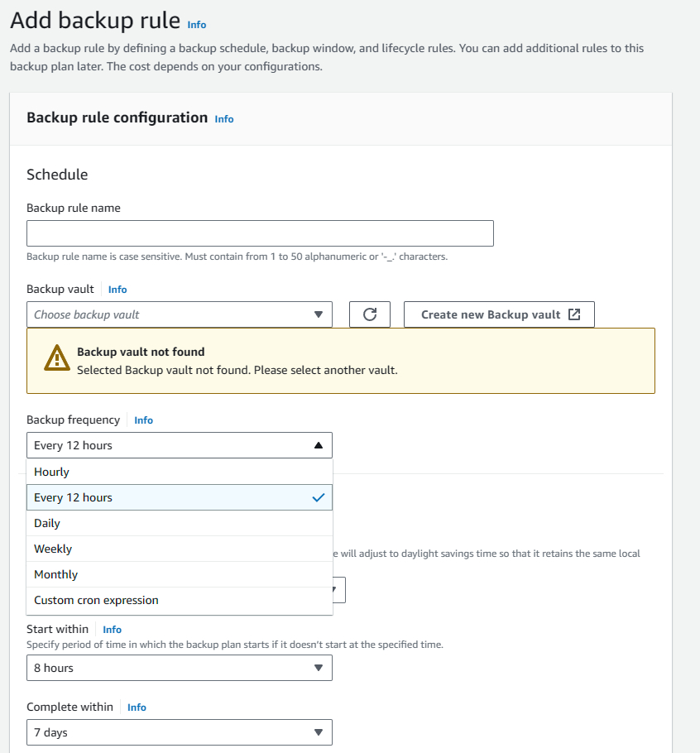The image size is (700, 753).
Task: Collapse the Backup frequency dropdown
Action: click(179, 445)
